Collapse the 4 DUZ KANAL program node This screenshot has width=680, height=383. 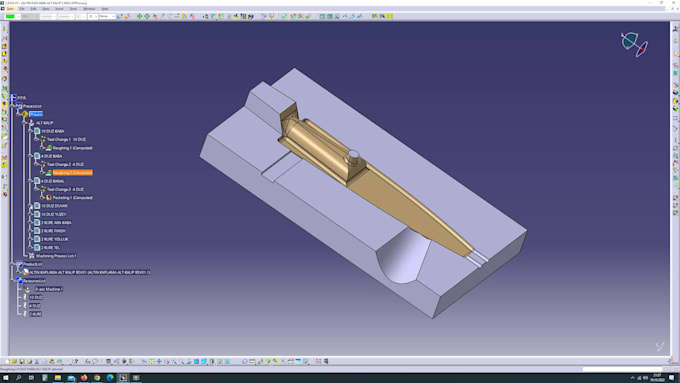tap(30, 181)
